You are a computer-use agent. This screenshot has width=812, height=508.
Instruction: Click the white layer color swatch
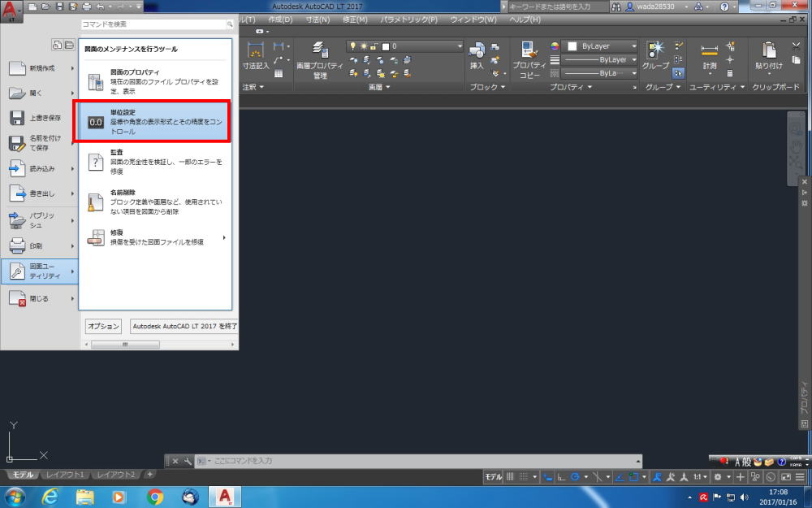pyautogui.click(x=385, y=46)
